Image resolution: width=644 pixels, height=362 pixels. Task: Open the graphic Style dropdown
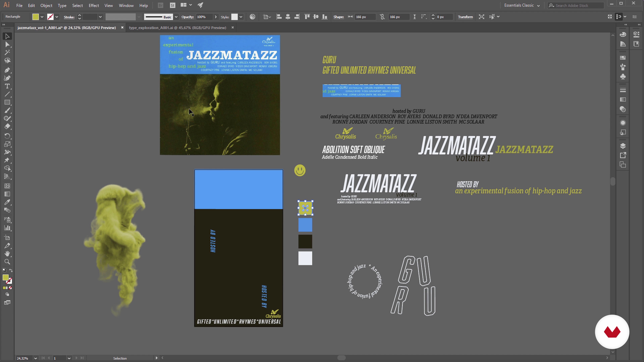coord(241,17)
